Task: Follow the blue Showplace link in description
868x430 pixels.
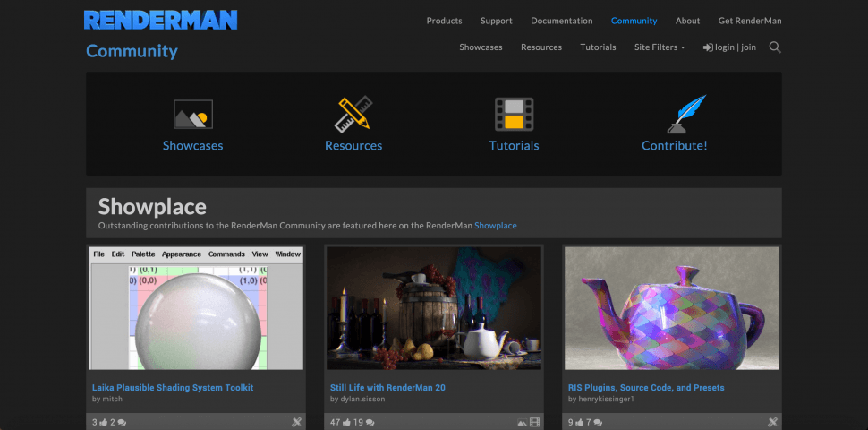Action: pos(496,226)
